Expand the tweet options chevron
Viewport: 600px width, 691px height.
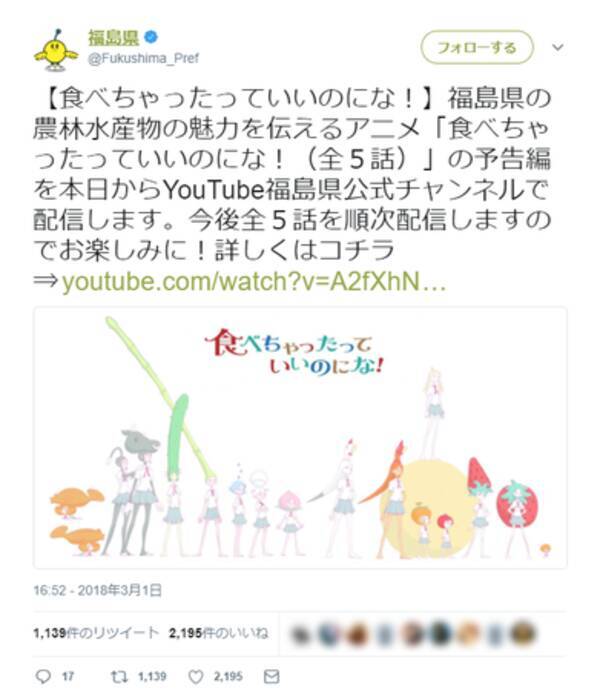point(558,47)
